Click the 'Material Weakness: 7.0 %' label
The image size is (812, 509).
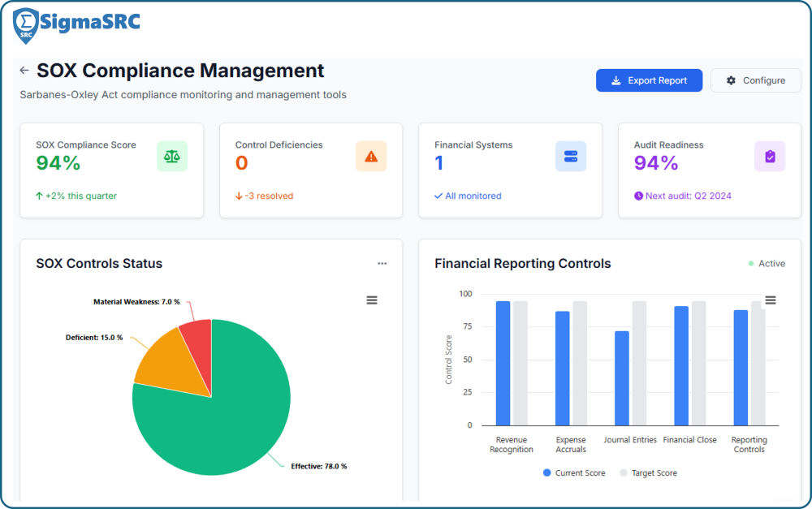[x=136, y=302]
